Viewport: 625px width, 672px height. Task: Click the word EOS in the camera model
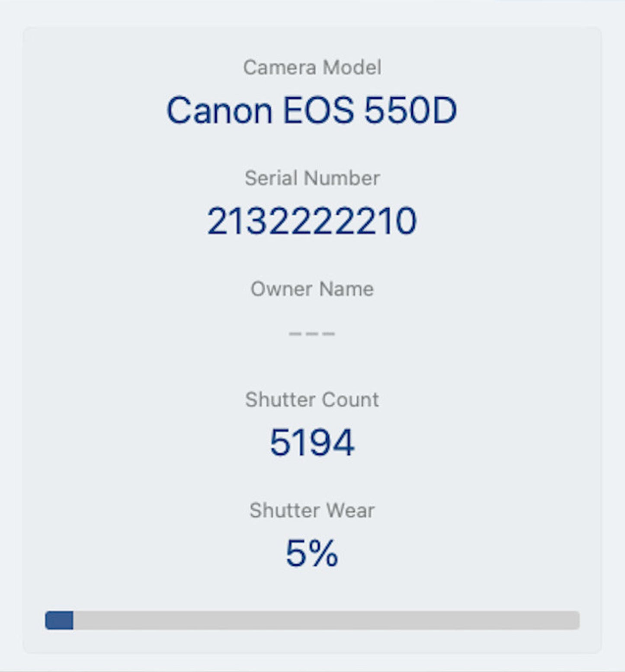[x=318, y=111]
